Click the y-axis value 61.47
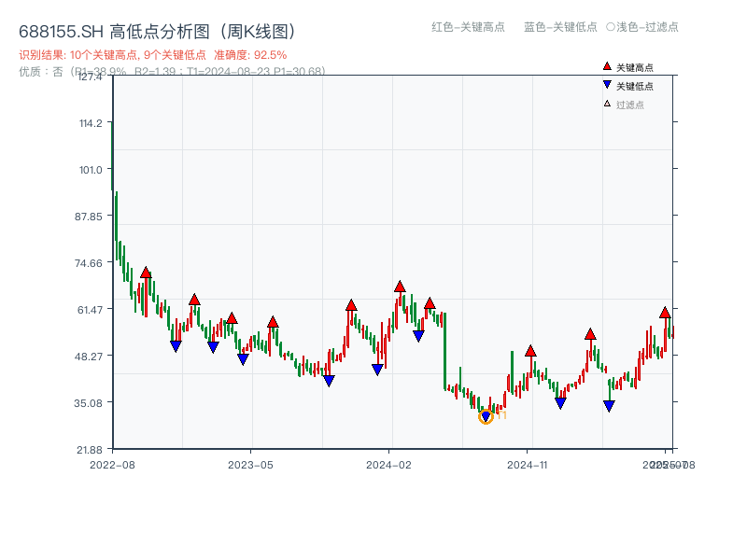This screenshot has height=560, width=747. pyautogui.click(x=90, y=310)
